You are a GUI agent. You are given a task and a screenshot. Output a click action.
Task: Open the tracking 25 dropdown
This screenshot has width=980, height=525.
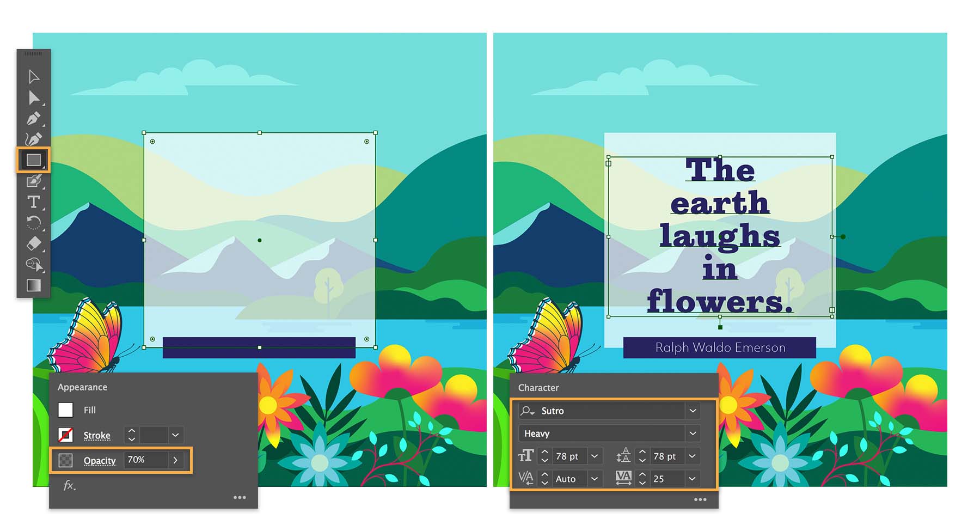[x=692, y=479]
